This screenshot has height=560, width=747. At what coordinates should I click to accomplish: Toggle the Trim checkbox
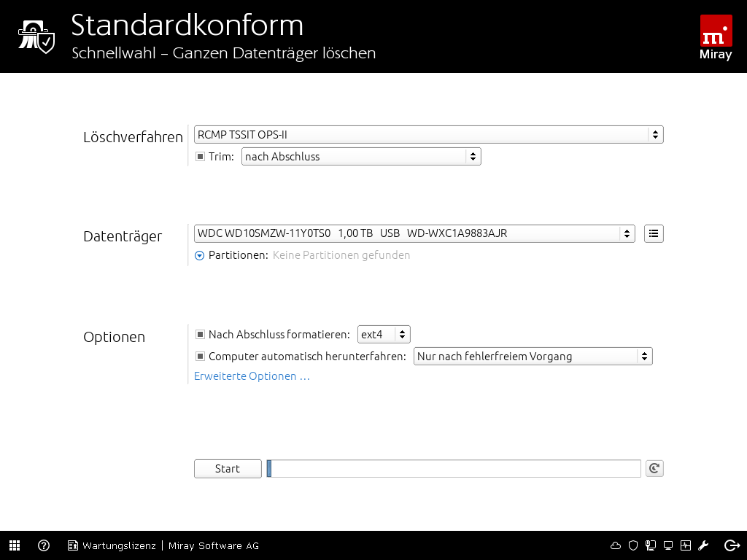coord(201,157)
